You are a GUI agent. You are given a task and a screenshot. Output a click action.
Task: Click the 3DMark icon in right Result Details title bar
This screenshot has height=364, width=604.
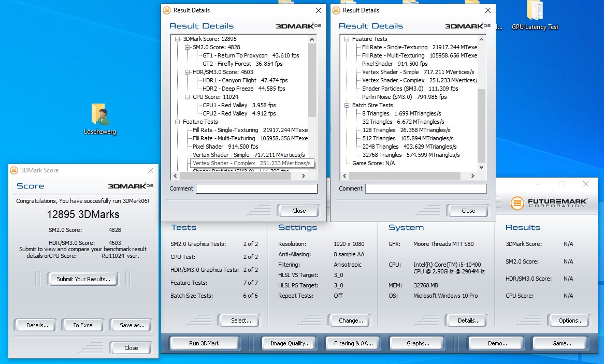point(336,10)
